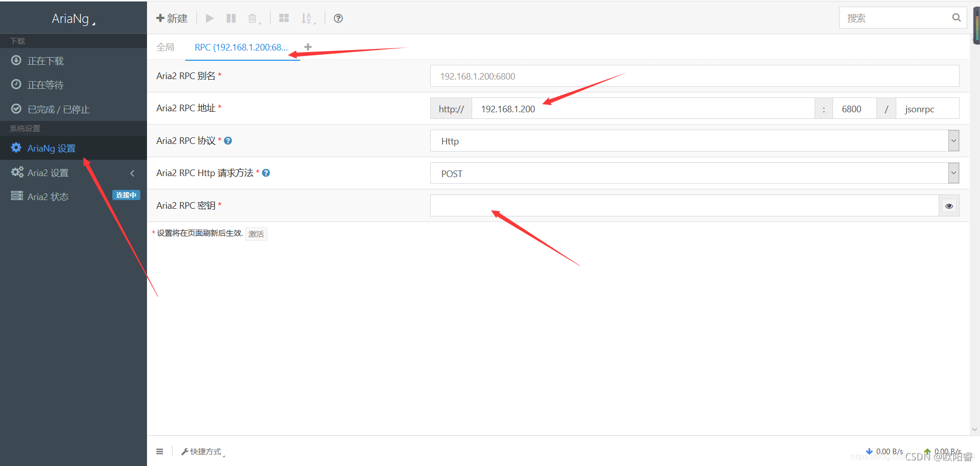Image resolution: width=980 pixels, height=466 pixels.
Task: Show help for Aria2 RPC 协议
Action: pyautogui.click(x=228, y=141)
